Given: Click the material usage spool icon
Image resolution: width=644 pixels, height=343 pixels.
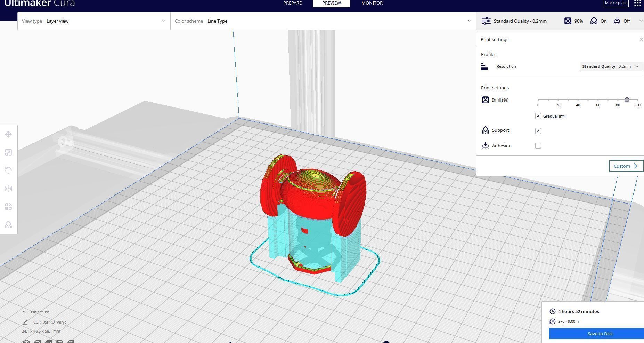Looking at the screenshot, I should (x=553, y=321).
